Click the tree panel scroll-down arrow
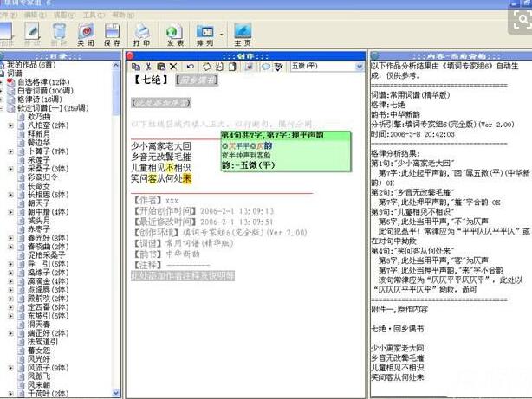 (116, 393)
